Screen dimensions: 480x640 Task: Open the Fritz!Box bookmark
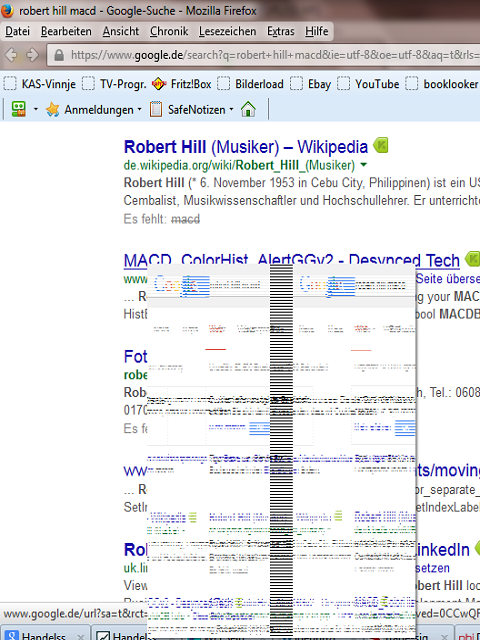(x=181, y=84)
